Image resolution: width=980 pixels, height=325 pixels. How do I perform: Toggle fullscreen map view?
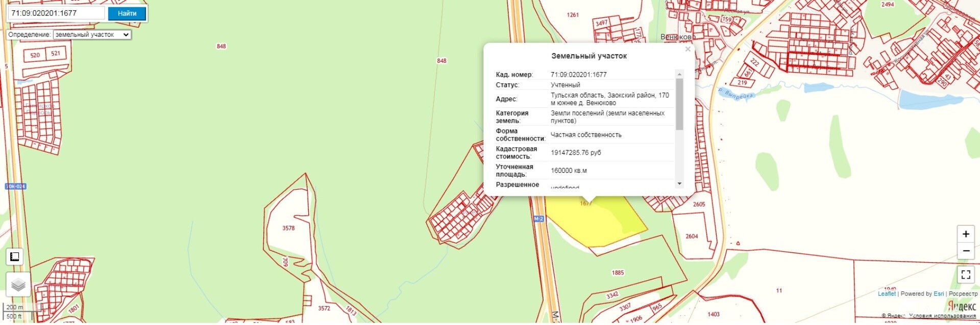click(966, 274)
